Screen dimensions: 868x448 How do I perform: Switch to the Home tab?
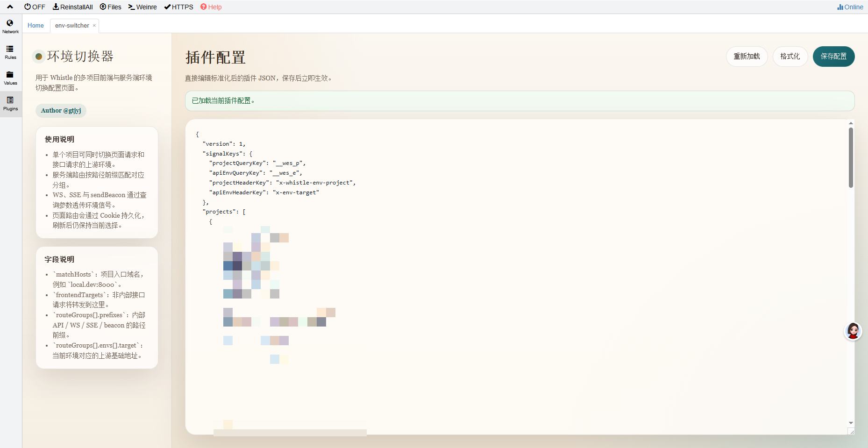click(x=36, y=26)
